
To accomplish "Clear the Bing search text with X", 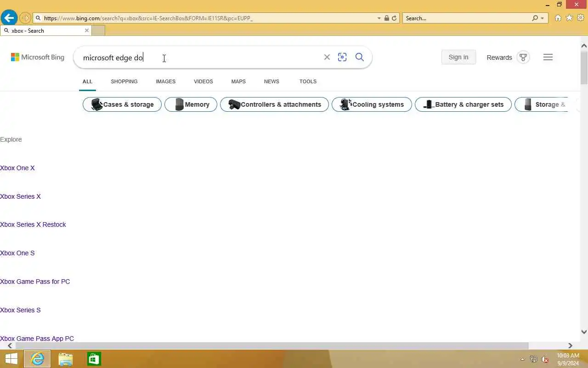I will [327, 57].
